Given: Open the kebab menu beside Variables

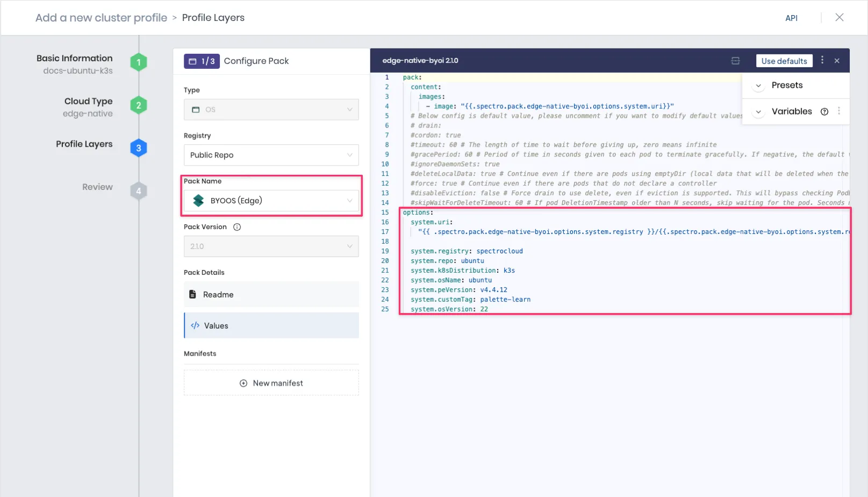Looking at the screenshot, I should coord(839,111).
